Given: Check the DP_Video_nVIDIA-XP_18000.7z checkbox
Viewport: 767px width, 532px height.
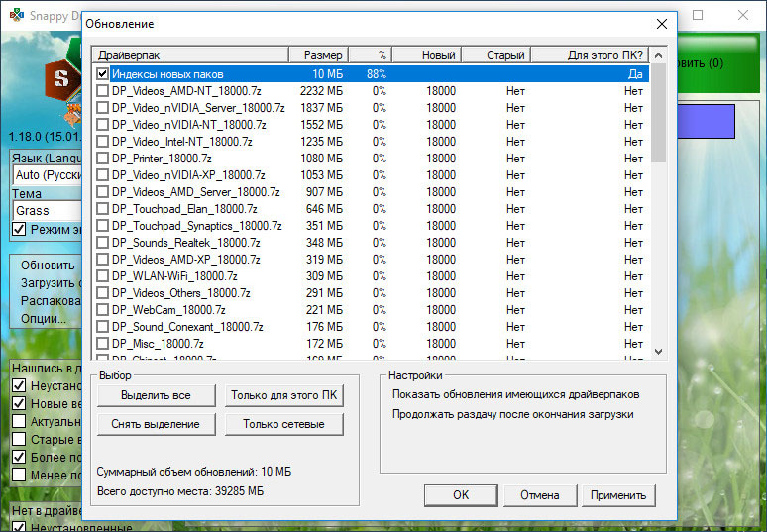Looking at the screenshot, I should (102, 175).
